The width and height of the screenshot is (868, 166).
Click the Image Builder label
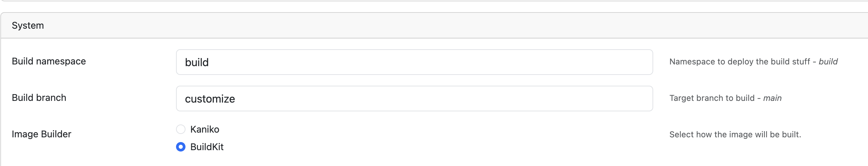41,134
